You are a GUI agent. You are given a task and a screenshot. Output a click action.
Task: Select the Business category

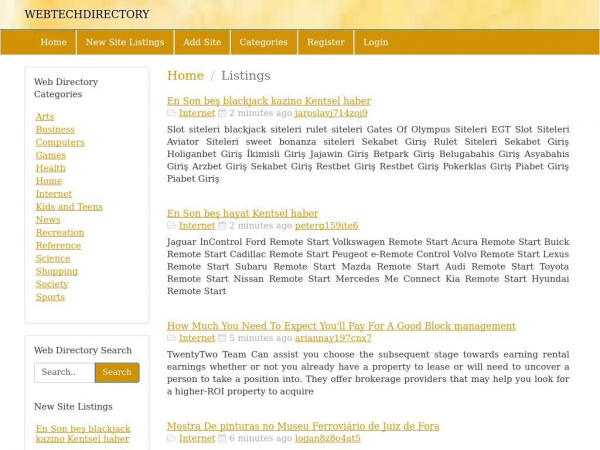pos(55,129)
